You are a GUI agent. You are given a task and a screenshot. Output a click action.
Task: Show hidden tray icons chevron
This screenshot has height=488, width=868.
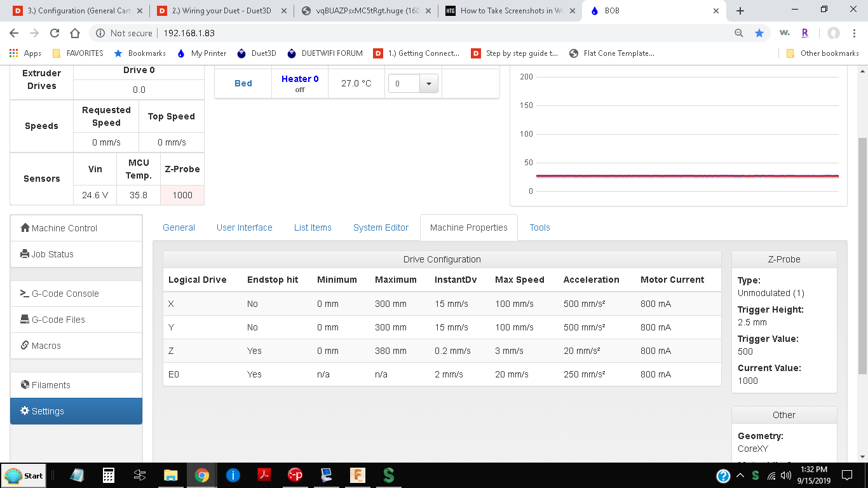coord(740,475)
